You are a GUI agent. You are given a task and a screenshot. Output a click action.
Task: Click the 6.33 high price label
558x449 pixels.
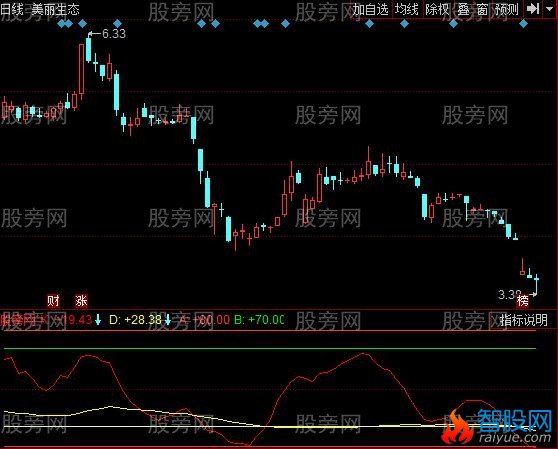pyautogui.click(x=114, y=34)
